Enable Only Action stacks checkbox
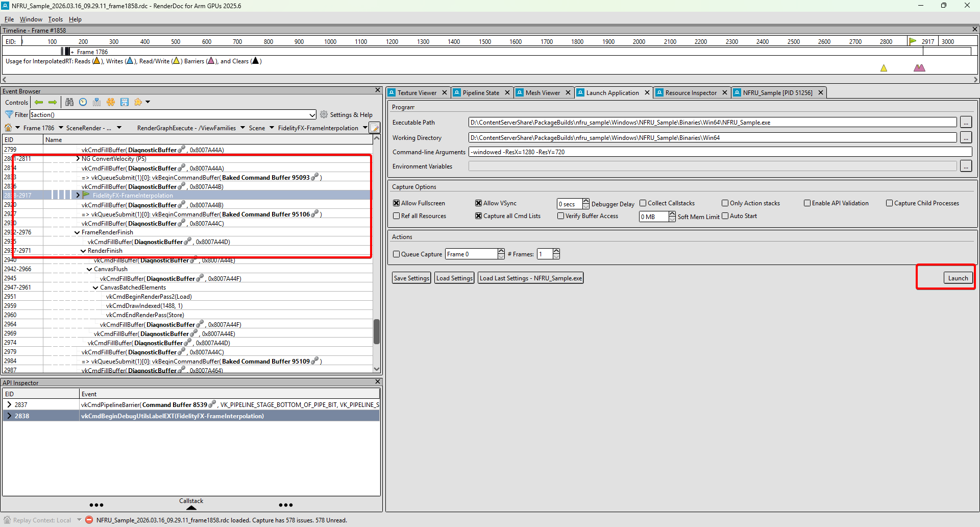 [725, 203]
